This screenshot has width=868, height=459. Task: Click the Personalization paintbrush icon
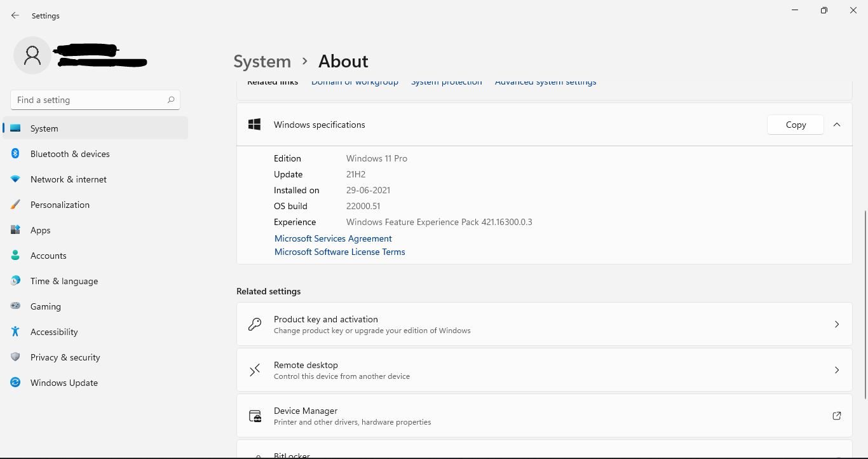click(15, 205)
